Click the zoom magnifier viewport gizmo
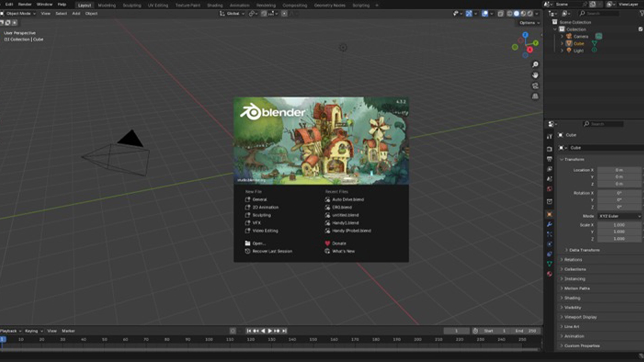 (x=535, y=64)
